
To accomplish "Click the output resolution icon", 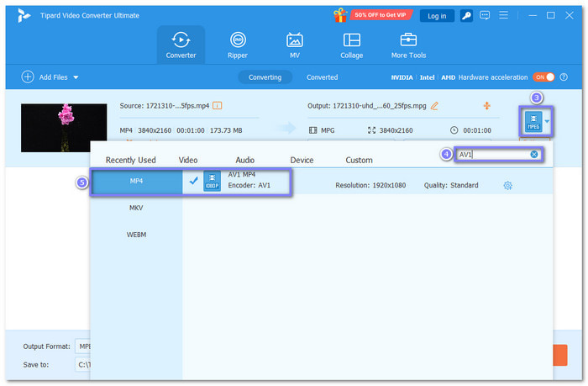I will click(371, 130).
